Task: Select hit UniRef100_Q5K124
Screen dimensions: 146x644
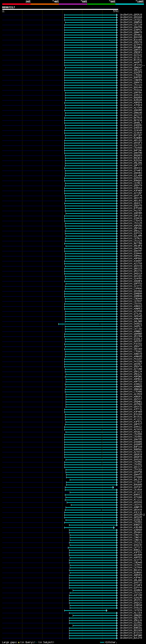Action: point(131,371)
